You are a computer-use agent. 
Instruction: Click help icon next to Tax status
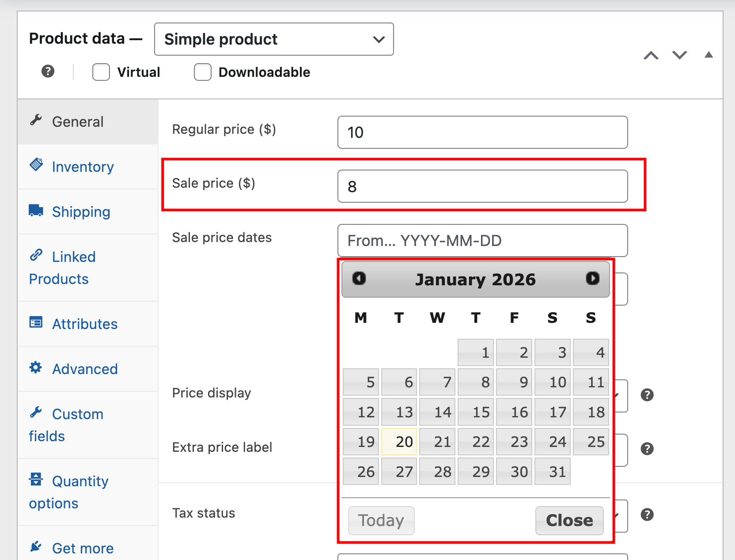[x=647, y=515]
